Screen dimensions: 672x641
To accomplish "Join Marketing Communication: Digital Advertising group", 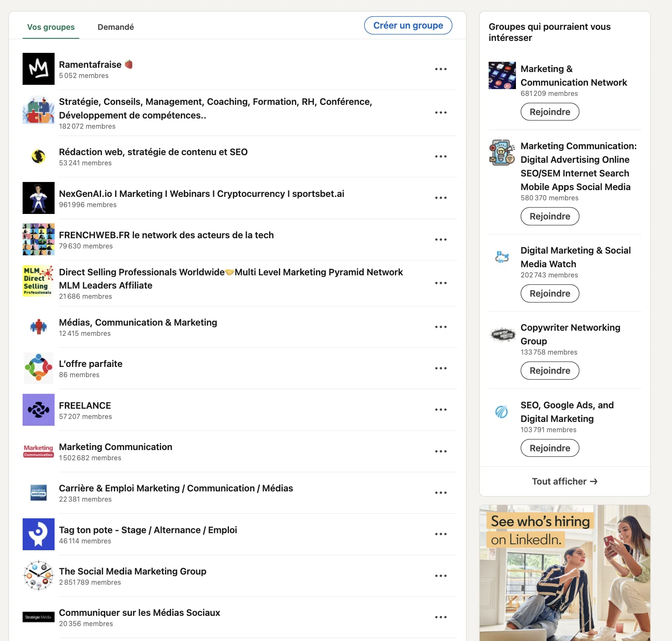I will (x=550, y=216).
